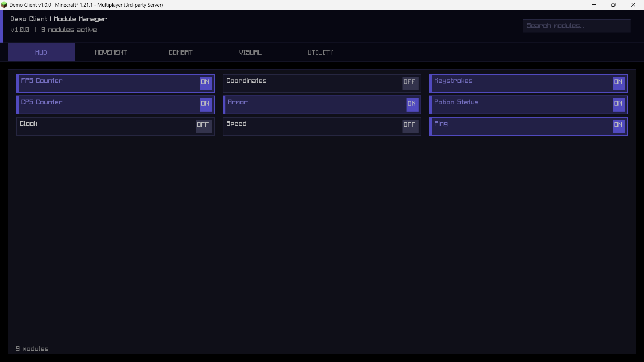
Task: Restore down the Demo Client window
Action: point(613,5)
